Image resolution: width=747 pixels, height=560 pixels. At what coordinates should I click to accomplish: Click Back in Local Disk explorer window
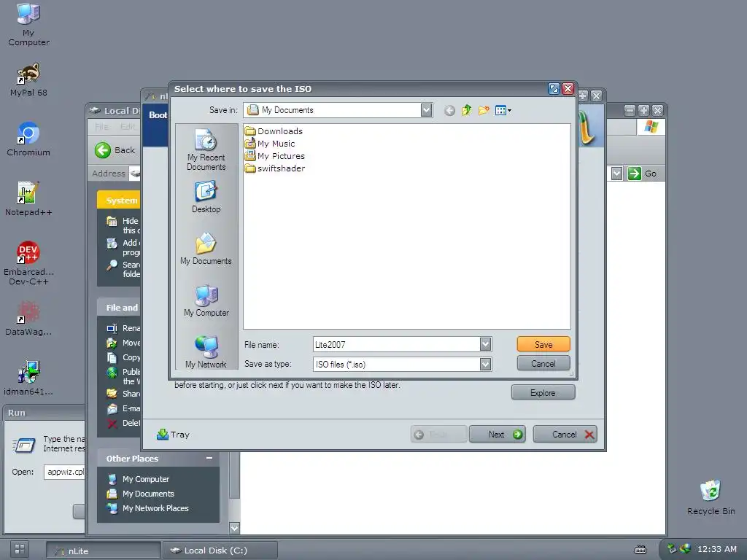115,150
